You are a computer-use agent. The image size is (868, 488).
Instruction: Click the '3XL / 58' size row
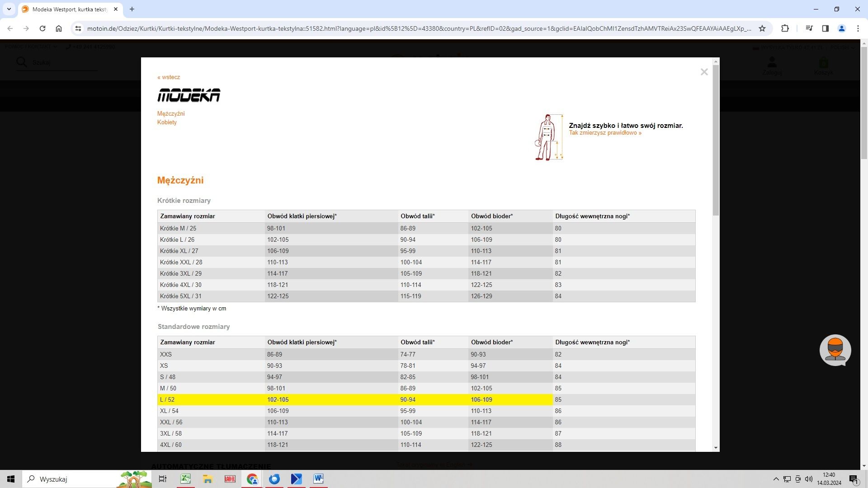426,434
